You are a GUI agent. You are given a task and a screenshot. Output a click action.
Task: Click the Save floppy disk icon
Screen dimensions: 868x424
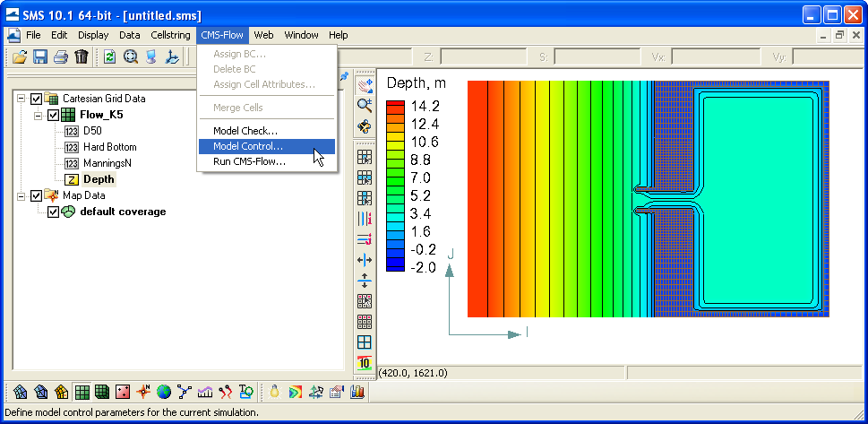click(39, 56)
